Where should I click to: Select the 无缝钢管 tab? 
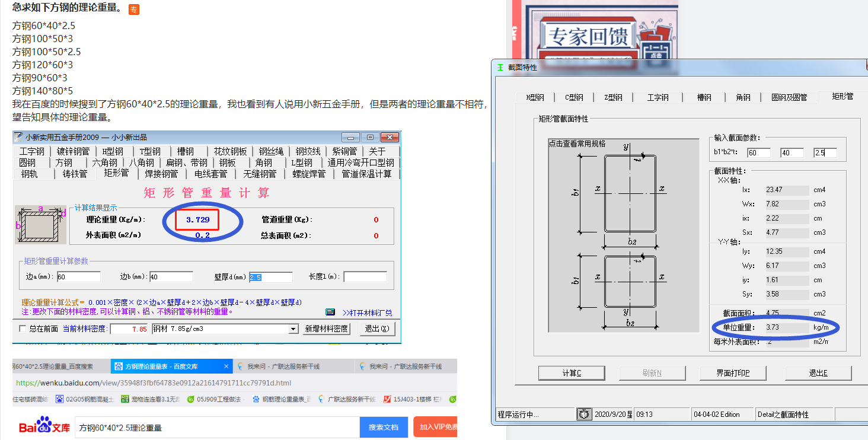[260, 174]
